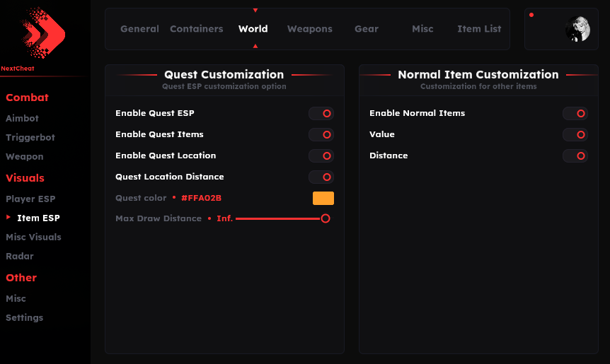Turn off Enable Quest Items toggle
The width and height of the screenshot is (610, 364).
(321, 134)
